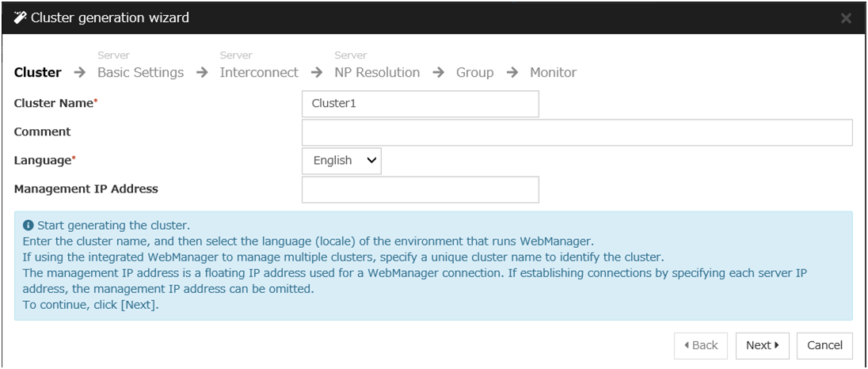Screen dimensions: 868x369
Task: Select the Cluster wizard step
Action: point(37,73)
